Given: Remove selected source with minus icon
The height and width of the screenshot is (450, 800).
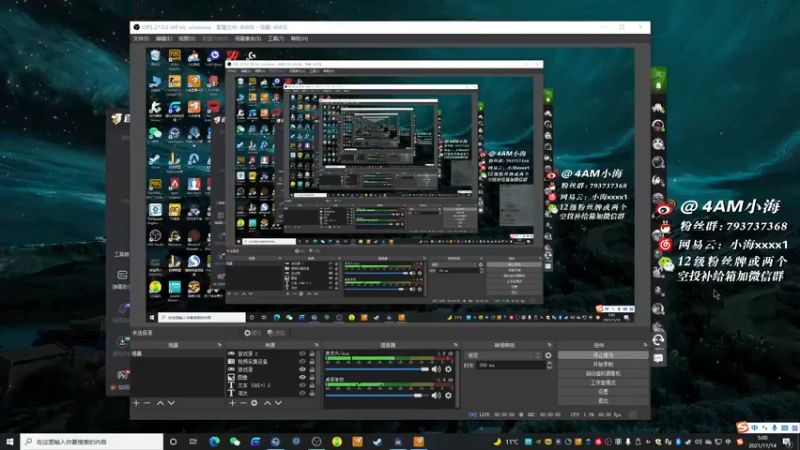Looking at the screenshot, I should tap(243, 403).
